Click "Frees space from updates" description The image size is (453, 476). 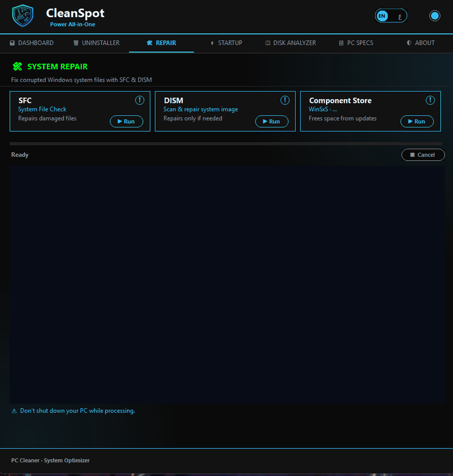(x=342, y=118)
